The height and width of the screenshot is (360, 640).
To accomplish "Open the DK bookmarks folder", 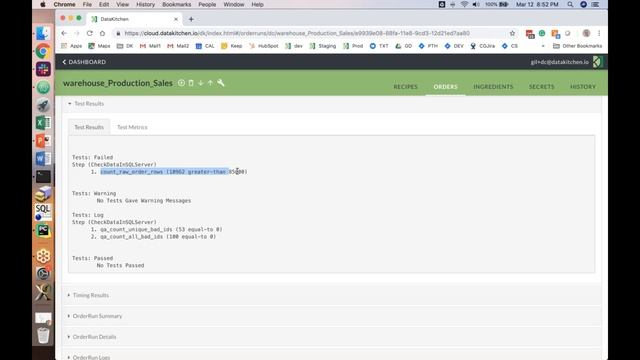I will click(125, 46).
